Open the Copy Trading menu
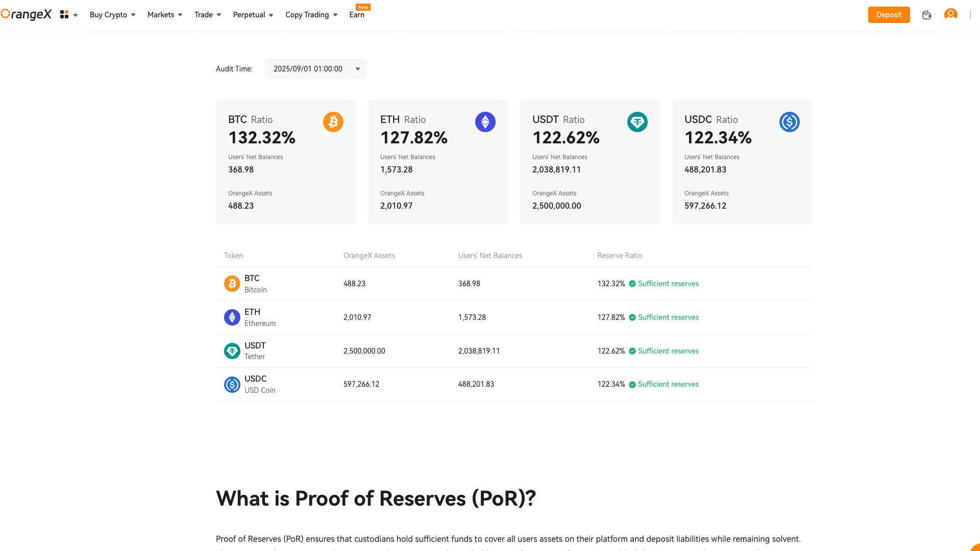 307,15
